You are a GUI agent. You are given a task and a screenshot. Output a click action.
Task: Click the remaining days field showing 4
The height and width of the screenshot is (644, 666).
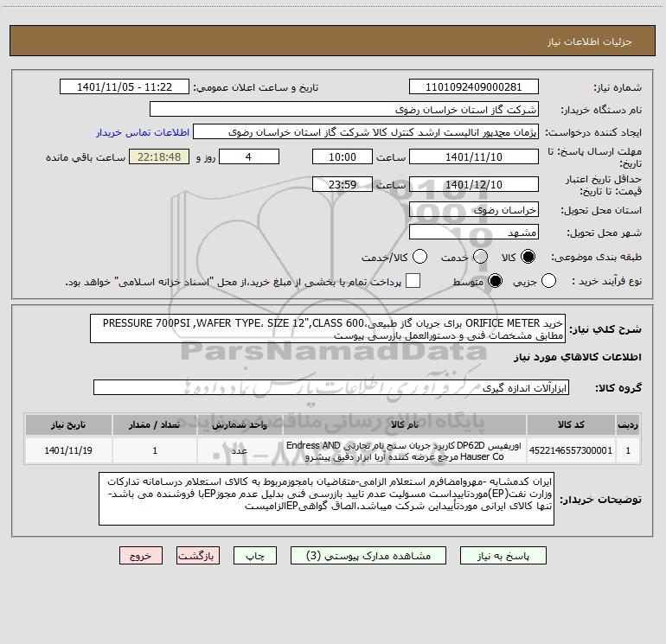(x=249, y=156)
